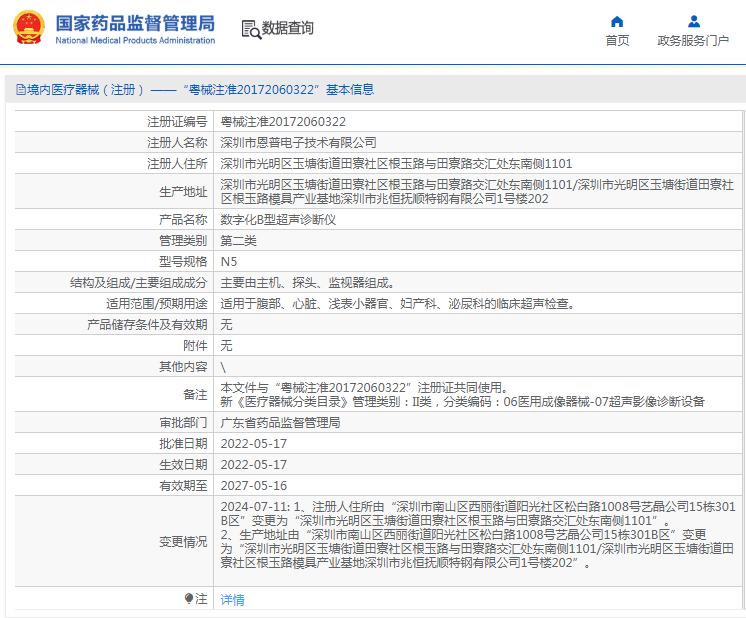Click the 产品名称 label
This screenshot has width=746, height=618.
pos(183,220)
